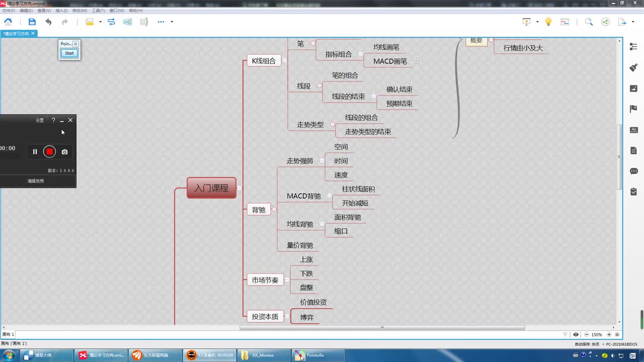Click the magnifier search icon in toolbar
The height and width of the screenshot is (362, 644).
pos(589,22)
